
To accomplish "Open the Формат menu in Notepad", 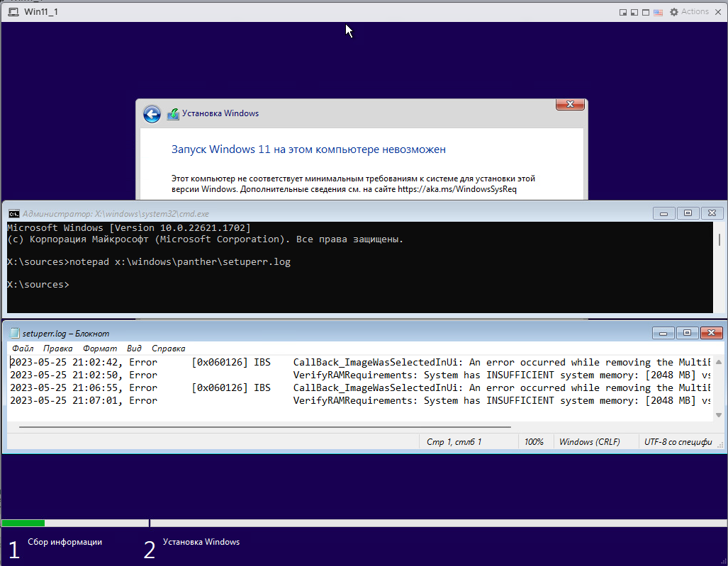I will 100,349.
